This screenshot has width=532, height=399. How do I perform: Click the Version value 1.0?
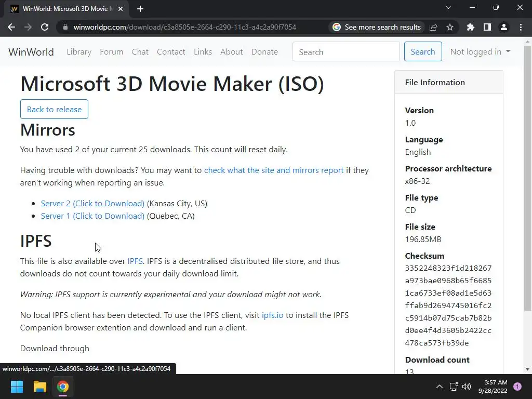click(x=410, y=123)
